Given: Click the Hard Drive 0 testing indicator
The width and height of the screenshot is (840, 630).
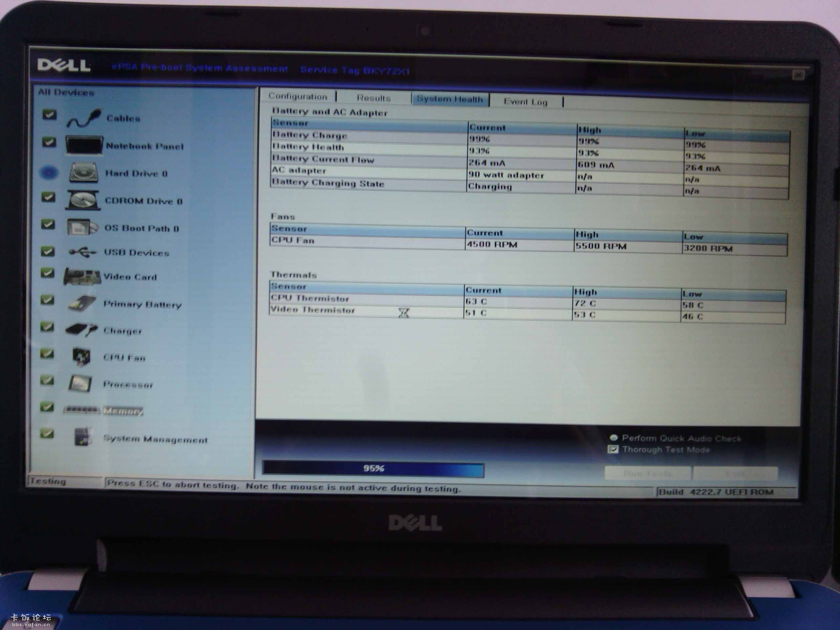Looking at the screenshot, I should [x=49, y=173].
